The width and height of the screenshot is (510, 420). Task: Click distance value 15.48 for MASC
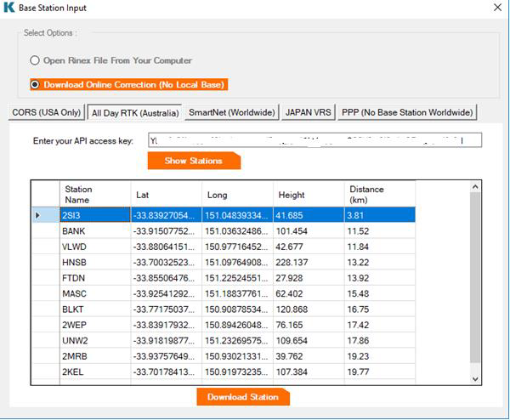coord(380,294)
